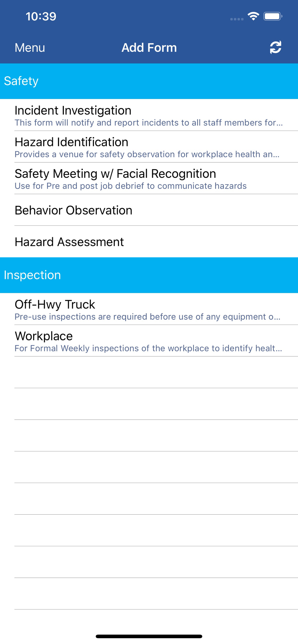Select the Off-Hwy Truck inspection form

[x=149, y=309]
